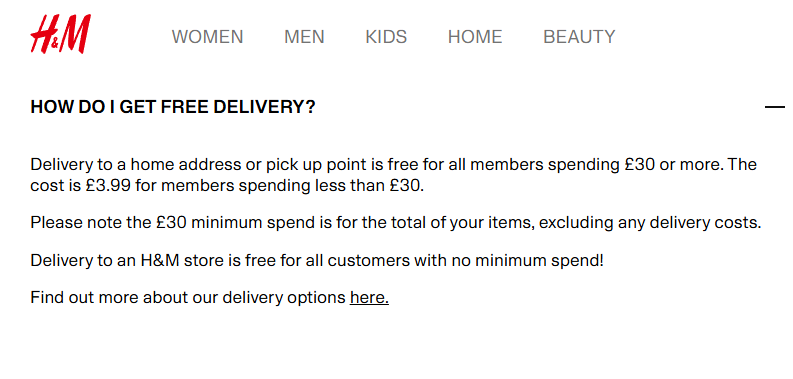Open the HOME navigation item
The width and height of the screenshot is (793, 379).
pos(475,37)
